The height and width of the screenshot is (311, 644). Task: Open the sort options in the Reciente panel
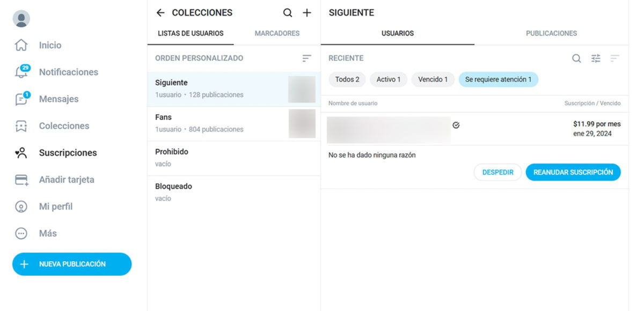(616, 58)
